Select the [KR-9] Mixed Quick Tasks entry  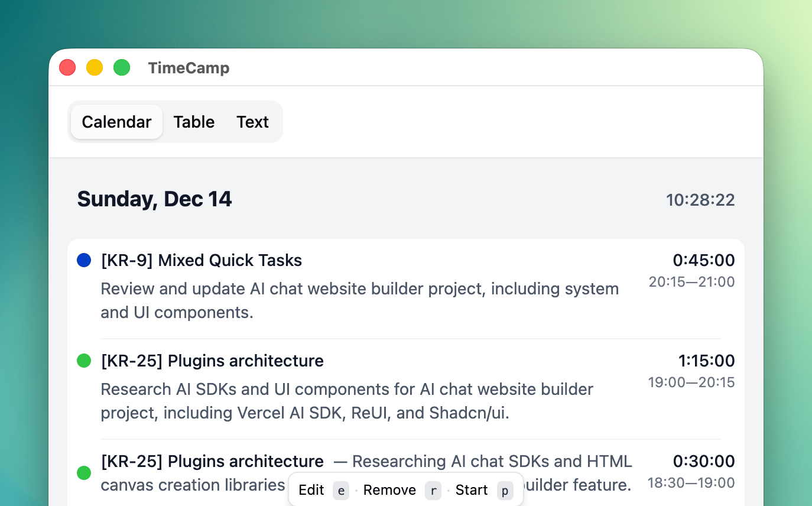pos(202,260)
